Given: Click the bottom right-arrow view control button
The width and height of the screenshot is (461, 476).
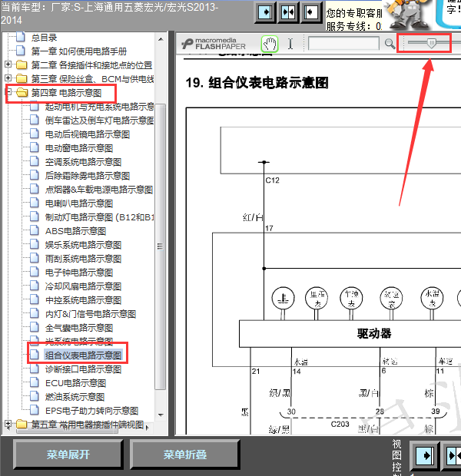Looking at the screenshot, I should (x=425, y=455).
